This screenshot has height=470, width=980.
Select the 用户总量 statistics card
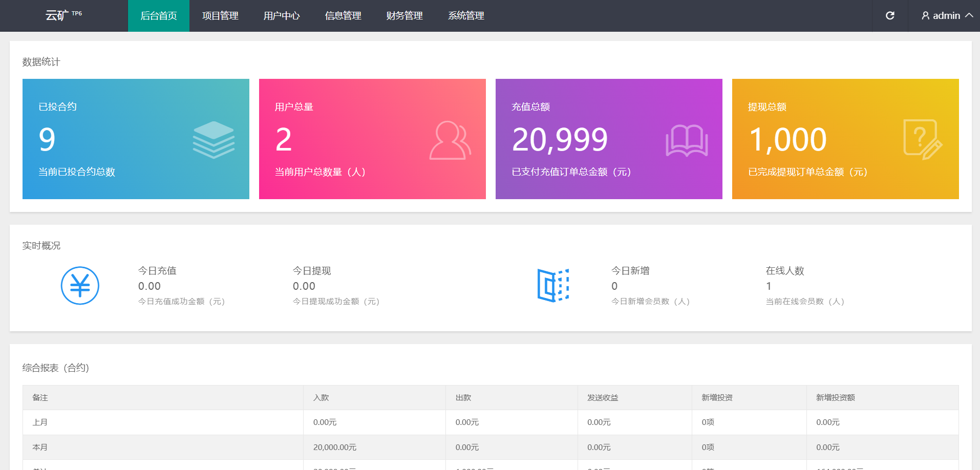[372, 139]
